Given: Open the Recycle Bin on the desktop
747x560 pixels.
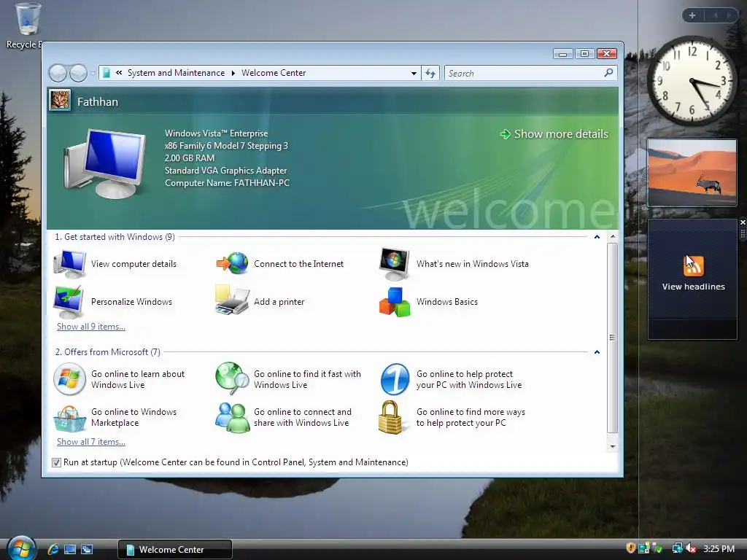Looking at the screenshot, I should (x=28, y=25).
